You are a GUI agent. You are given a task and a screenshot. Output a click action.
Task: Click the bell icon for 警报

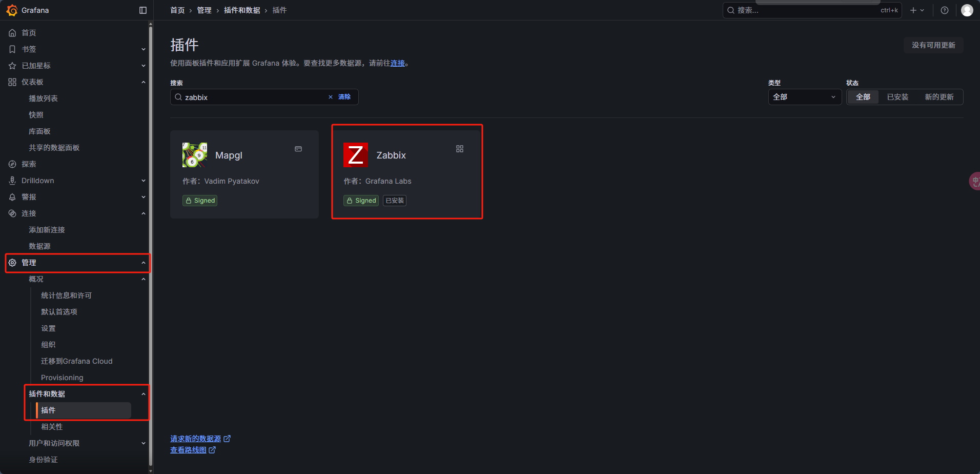coord(12,197)
